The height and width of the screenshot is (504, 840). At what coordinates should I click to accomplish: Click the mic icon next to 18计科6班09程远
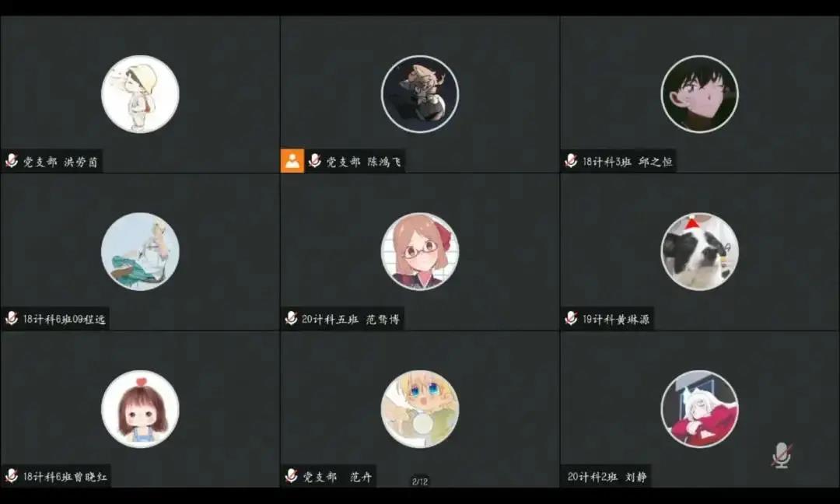pos(11,318)
